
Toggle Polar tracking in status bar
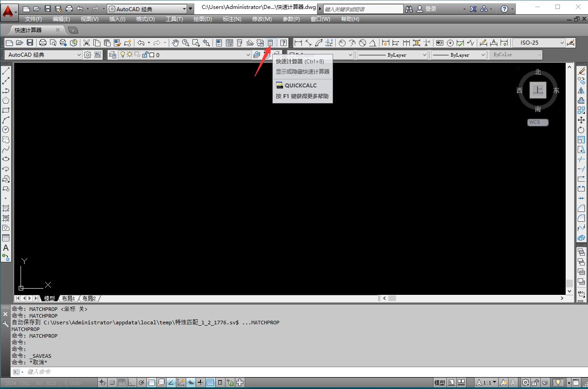[142, 382]
